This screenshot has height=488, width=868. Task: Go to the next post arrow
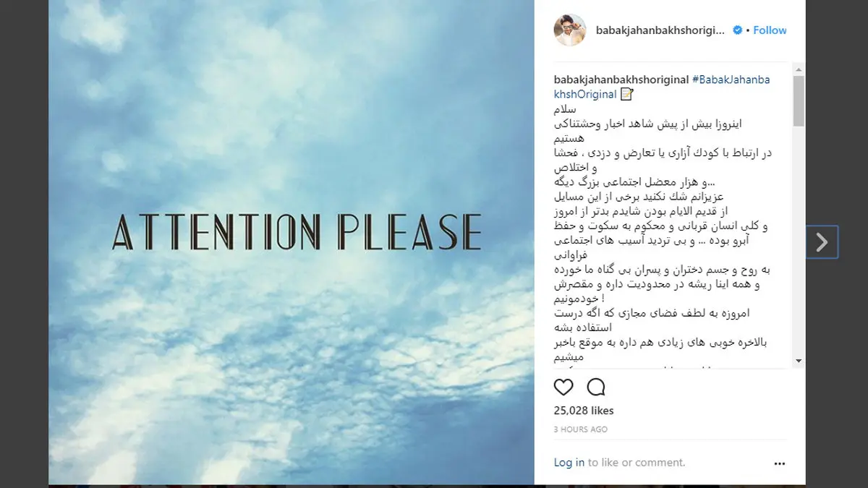(x=822, y=242)
